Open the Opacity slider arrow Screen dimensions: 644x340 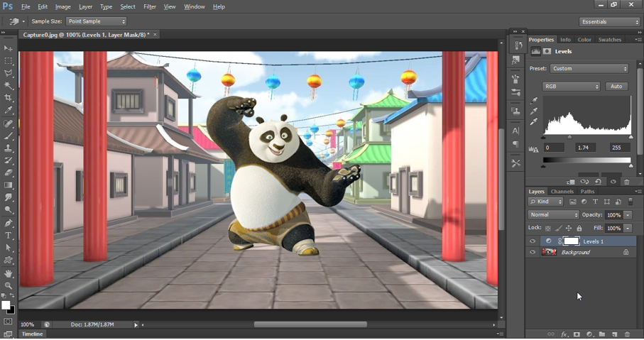(x=628, y=215)
